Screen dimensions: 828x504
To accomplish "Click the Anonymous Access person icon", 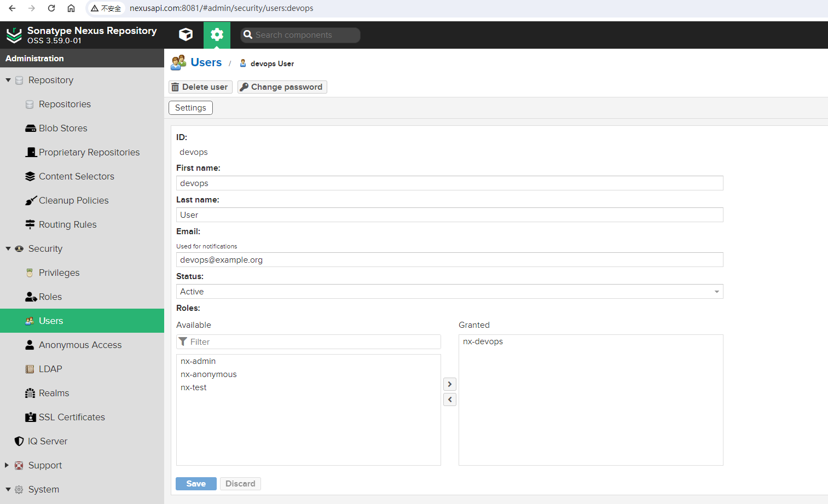I will coord(30,345).
